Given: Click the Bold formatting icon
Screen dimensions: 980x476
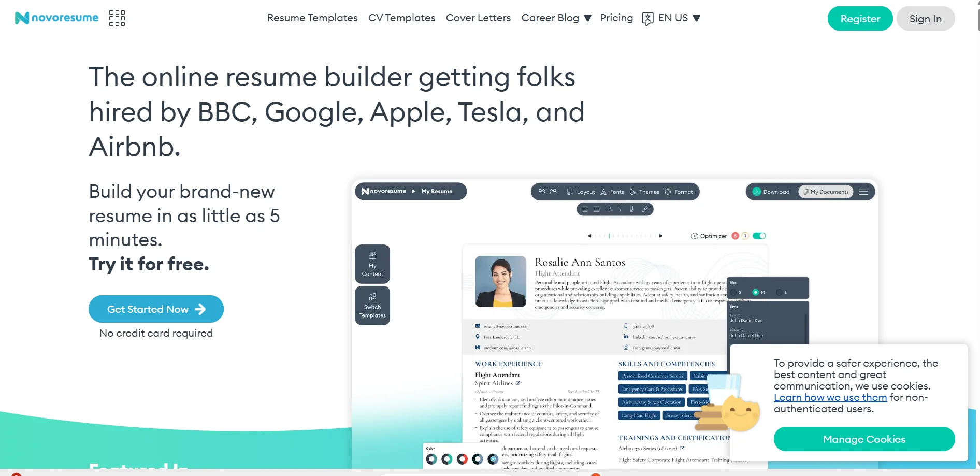Looking at the screenshot, I should pyautogui.click(x=610, y=209).
